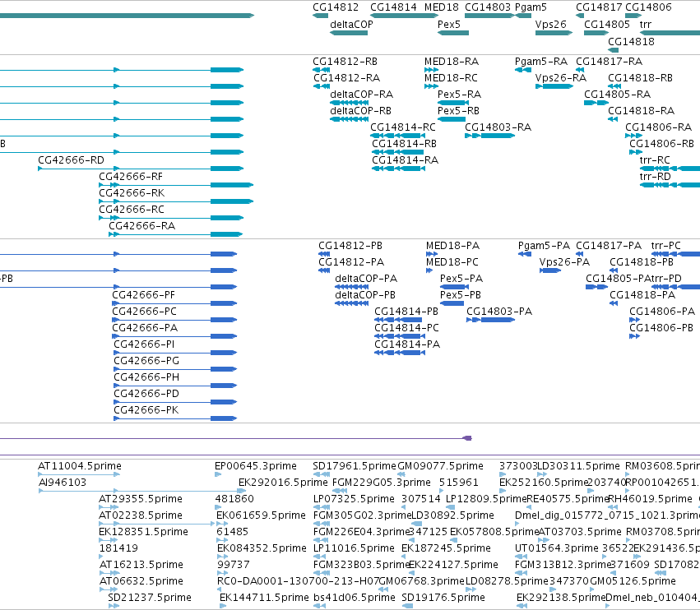
Task: Click transcript Pex5-RA label
Action: (x=459, y=95)
